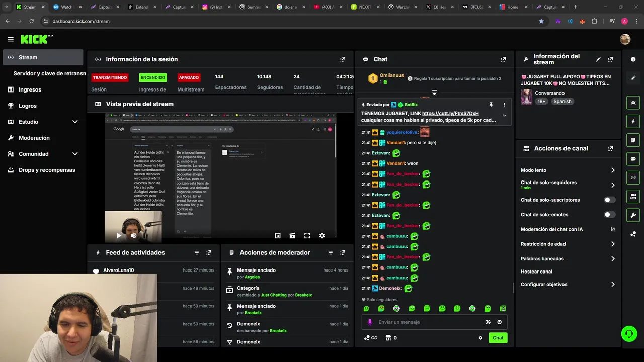The height and width of the screenshot is (362, 644).
Task: Expand the Estudio sidebar section
Action: pyautogui.click(x=75, y=122)
